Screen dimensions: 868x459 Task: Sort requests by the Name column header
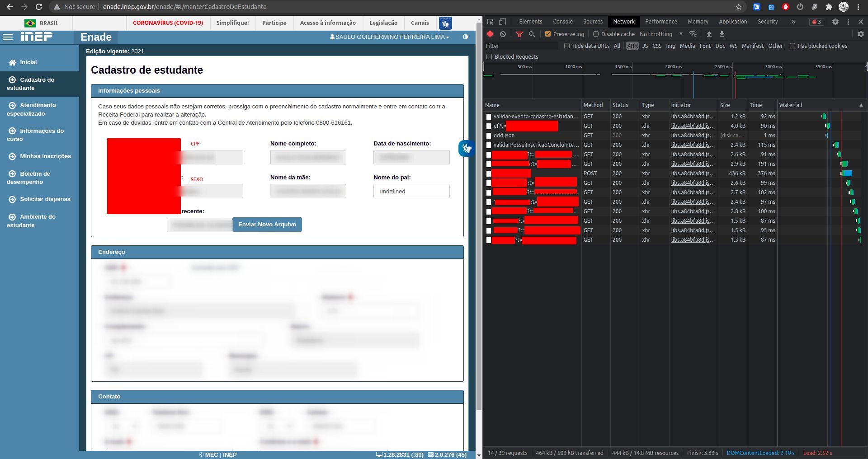pos(532,105)
